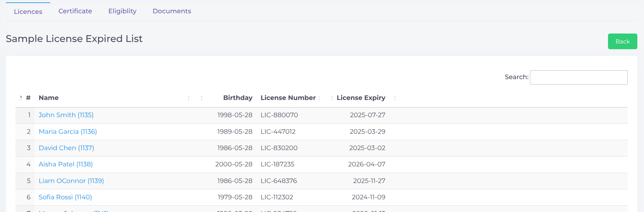
Task: Select license number LIC-830200
Action: point(279,148)
